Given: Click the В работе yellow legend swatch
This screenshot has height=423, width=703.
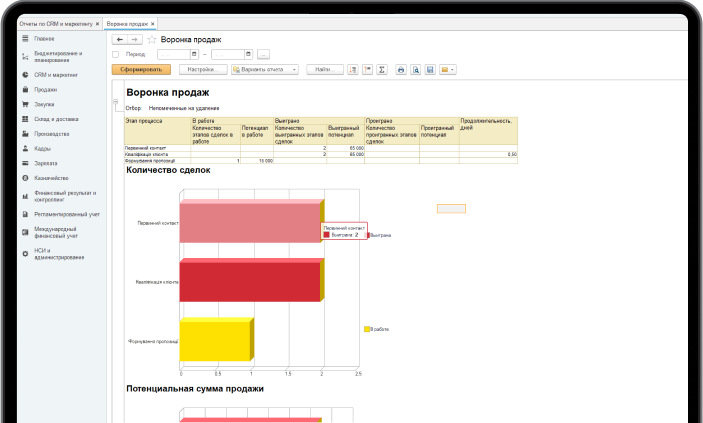Looking at the screenshot, I should point(367,329).
